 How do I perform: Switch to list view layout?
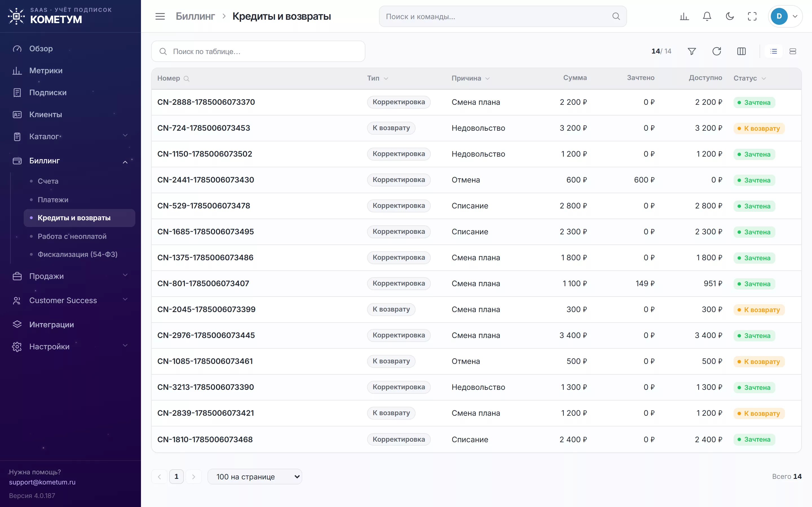click(x=774, y=51)
